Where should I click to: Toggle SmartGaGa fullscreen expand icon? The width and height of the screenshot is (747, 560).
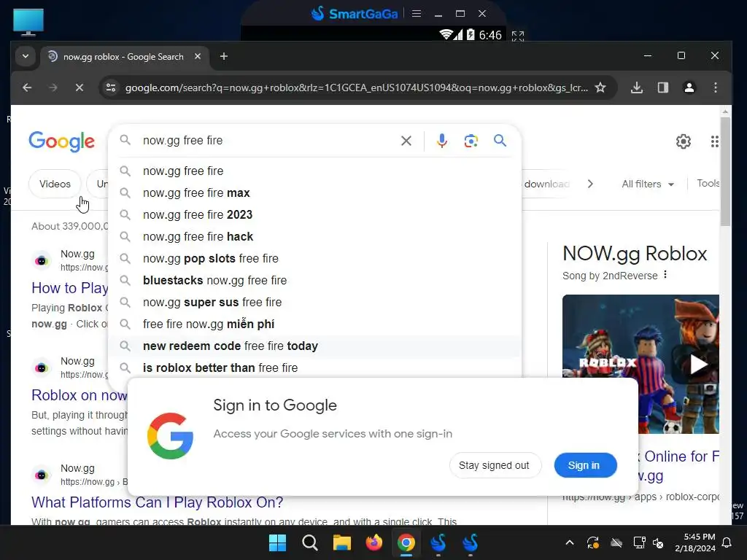(517, 36)
